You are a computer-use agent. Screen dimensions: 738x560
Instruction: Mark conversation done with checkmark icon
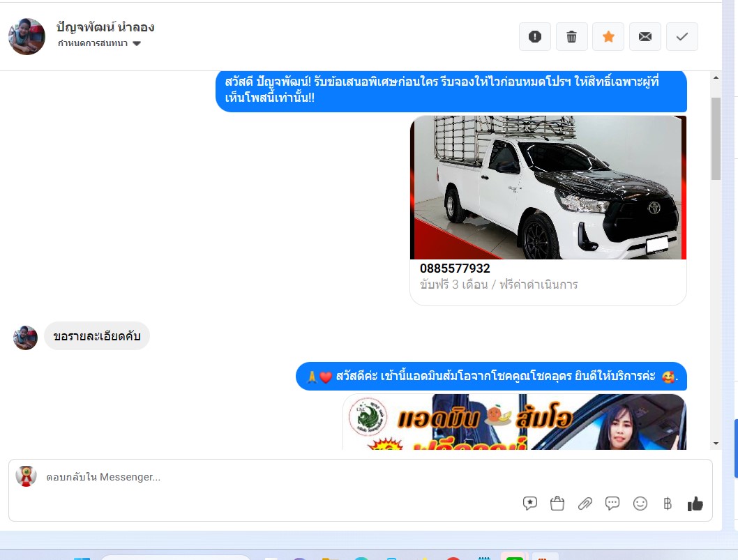tap(682, 37)
